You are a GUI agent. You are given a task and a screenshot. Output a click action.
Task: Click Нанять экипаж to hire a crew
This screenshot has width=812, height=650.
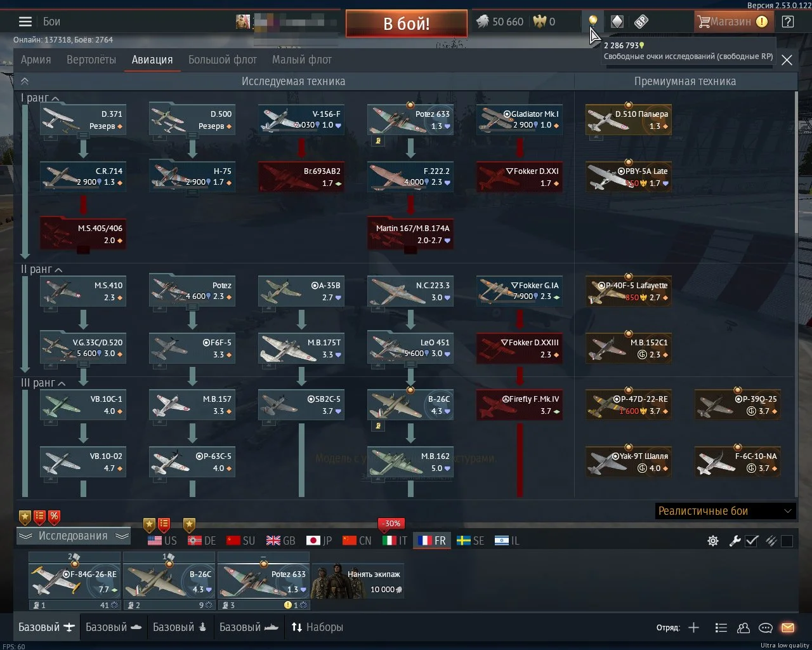(358, 581)
